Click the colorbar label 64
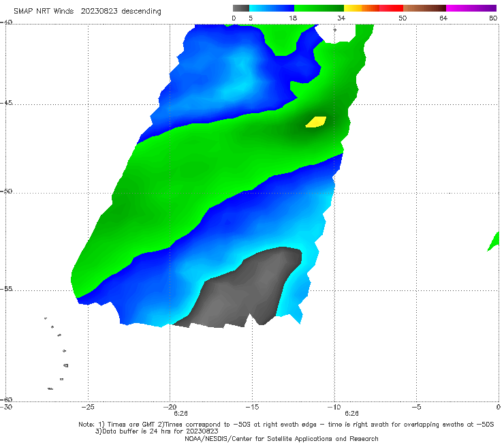 443,18
